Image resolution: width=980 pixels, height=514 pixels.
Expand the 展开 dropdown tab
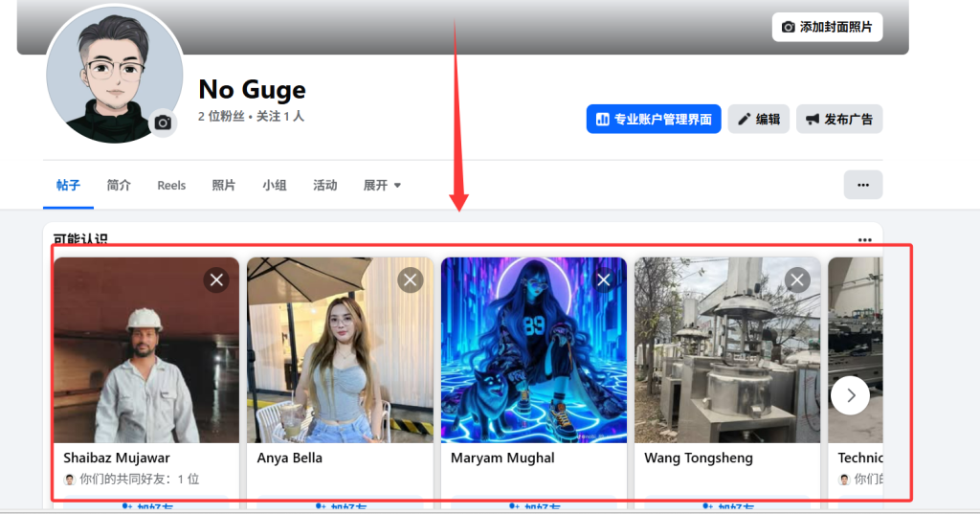click(x=382, y=186)
